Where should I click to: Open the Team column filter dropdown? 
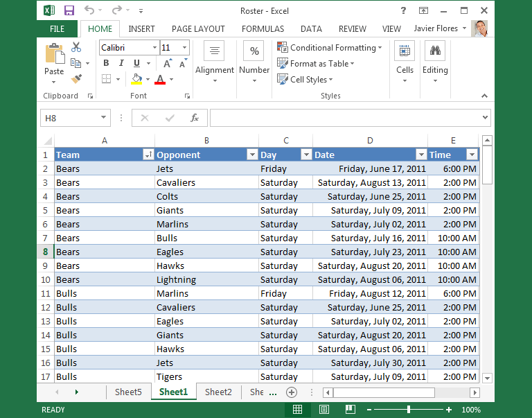(148, 155)
